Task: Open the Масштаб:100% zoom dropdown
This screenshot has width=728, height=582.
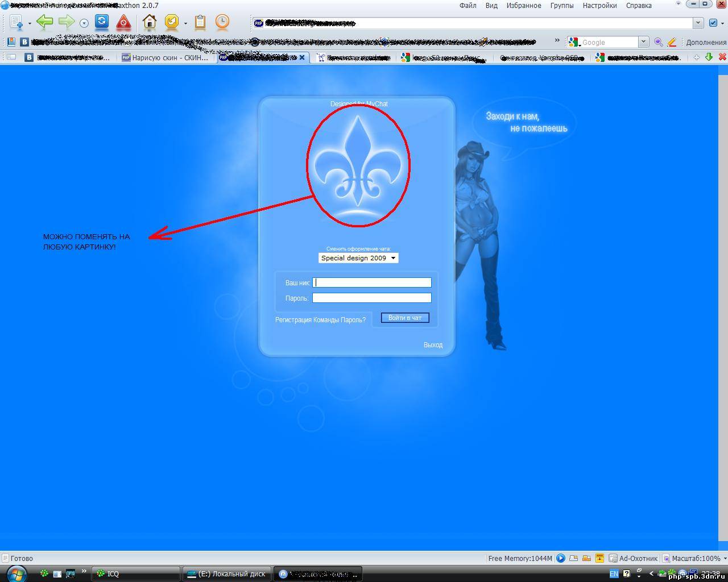Action: point(693,558)
